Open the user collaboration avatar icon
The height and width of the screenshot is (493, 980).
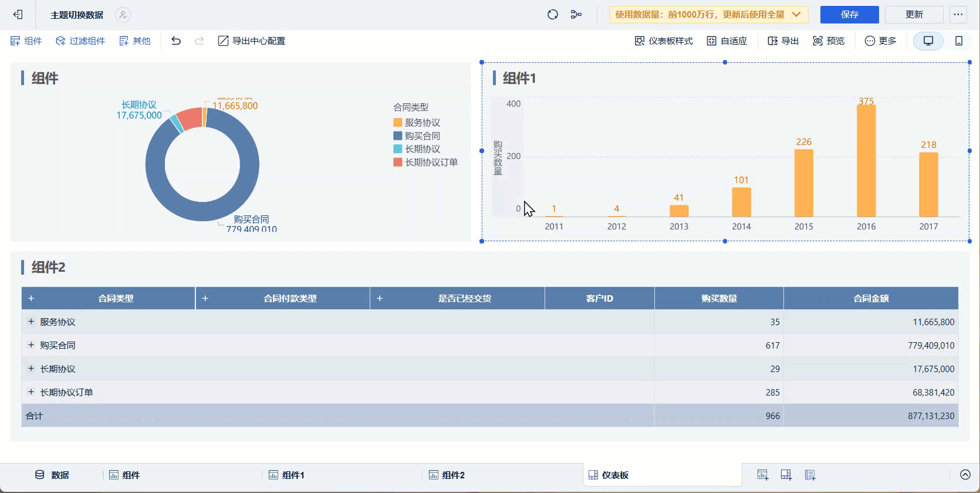(123, 15)
